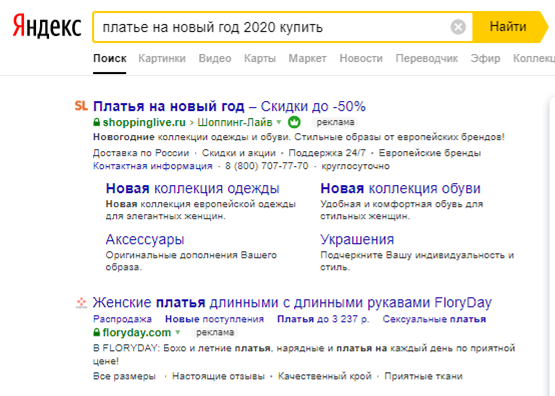Expand the dropdown arrow next to floryday.com
The width and height of the screenshot is (555, 396).
point(178,333)
